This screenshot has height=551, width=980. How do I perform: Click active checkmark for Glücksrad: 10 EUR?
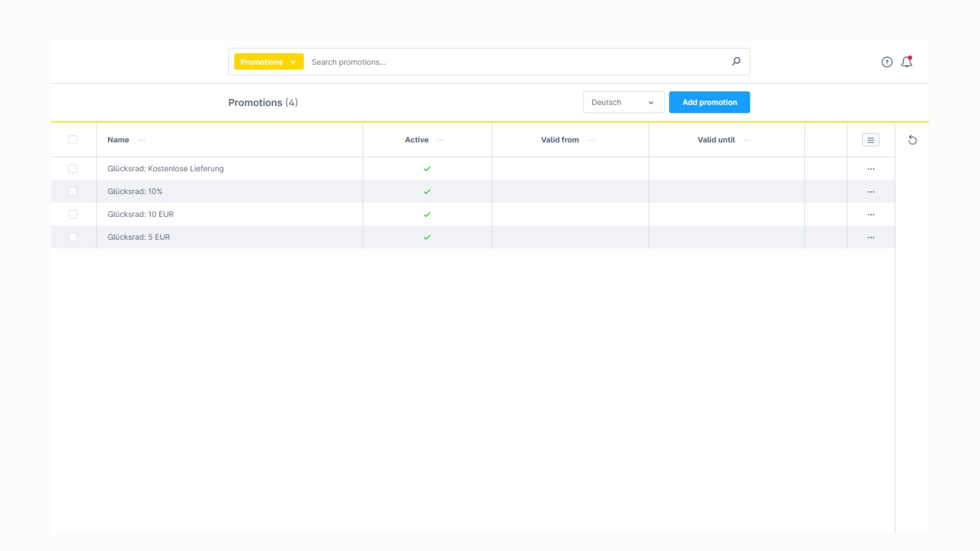(427, 215)
